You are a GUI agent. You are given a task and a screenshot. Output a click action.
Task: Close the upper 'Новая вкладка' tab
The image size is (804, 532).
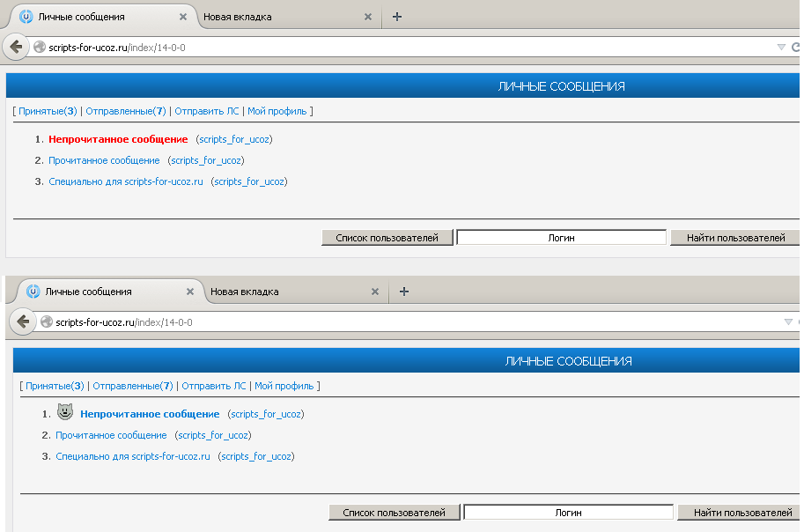(367, 17)
